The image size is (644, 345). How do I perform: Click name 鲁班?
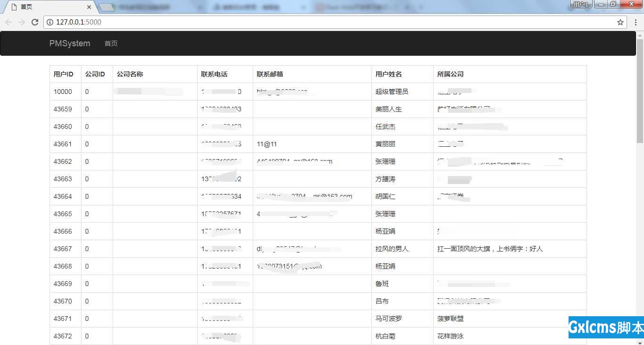pyautogui.click(x=382, y=284)
